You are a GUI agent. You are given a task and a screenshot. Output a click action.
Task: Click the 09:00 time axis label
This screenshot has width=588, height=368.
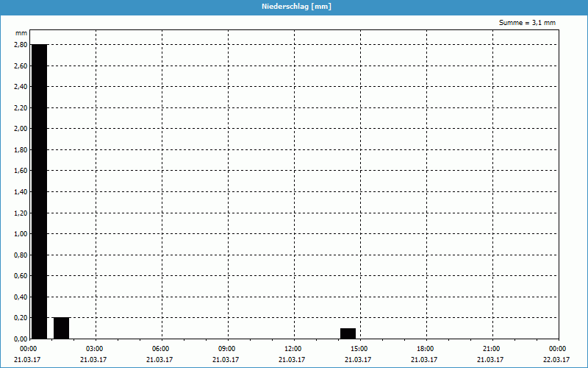point(227,349)
